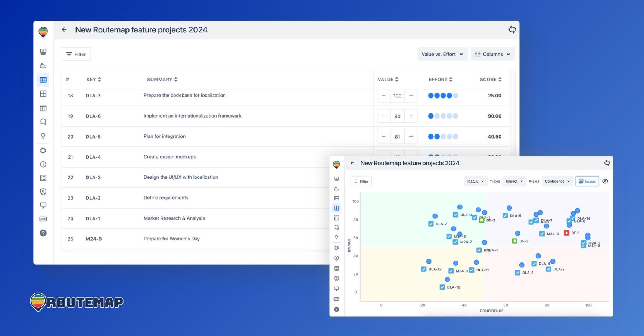Click the help question mark icon in the left sidebar
Screen dimensions: 644x336
(x=43, y=233)
